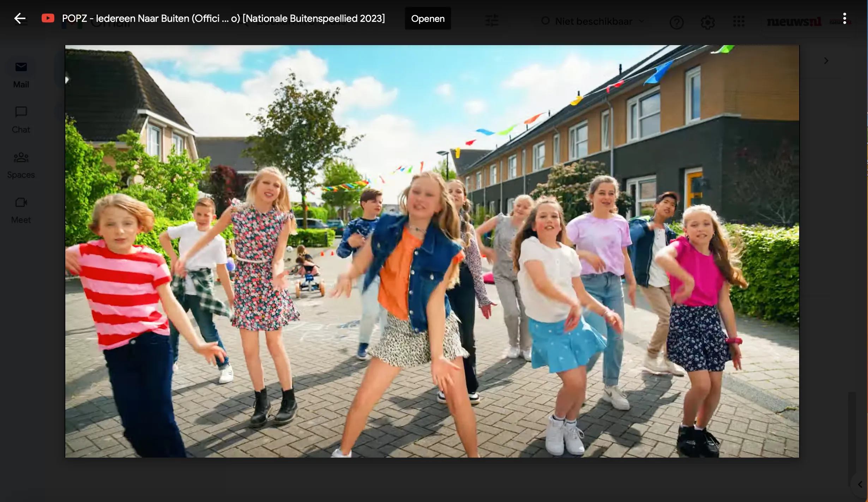Expand the side panel chevron at bottom right

(x=860, y=484)
